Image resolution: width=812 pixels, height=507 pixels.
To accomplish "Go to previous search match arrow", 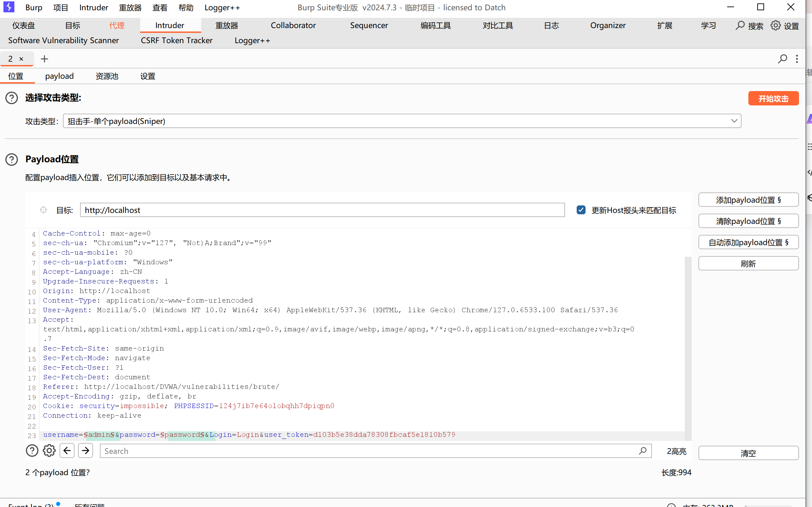I will point(67,451).
